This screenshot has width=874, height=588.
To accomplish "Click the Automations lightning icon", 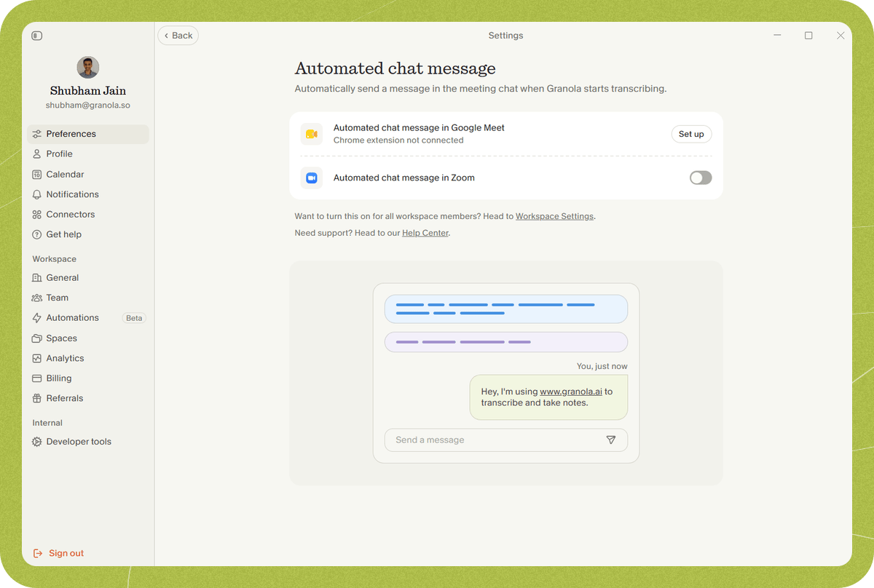I will point(37,318).
